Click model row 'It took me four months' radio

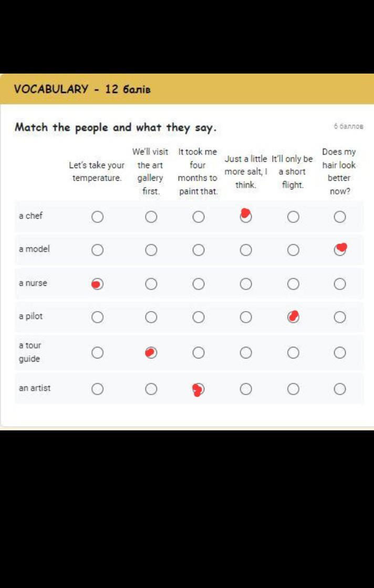pos(198,250)
